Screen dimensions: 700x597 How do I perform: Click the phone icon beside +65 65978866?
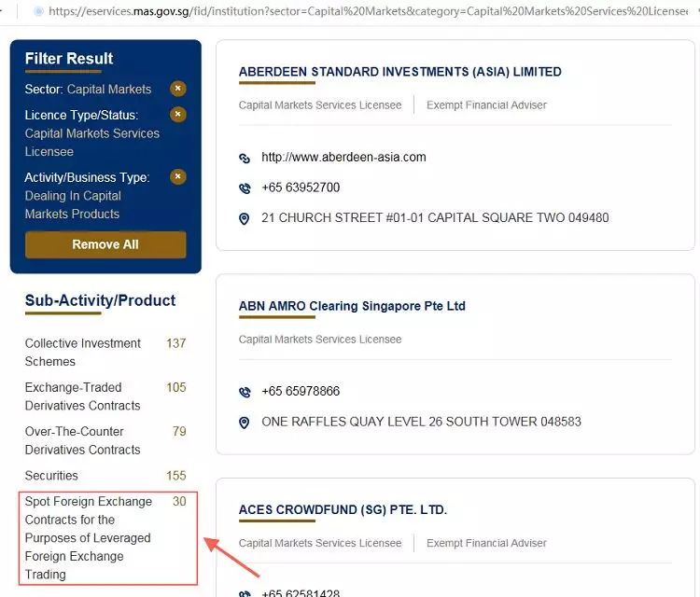(245, 392)
